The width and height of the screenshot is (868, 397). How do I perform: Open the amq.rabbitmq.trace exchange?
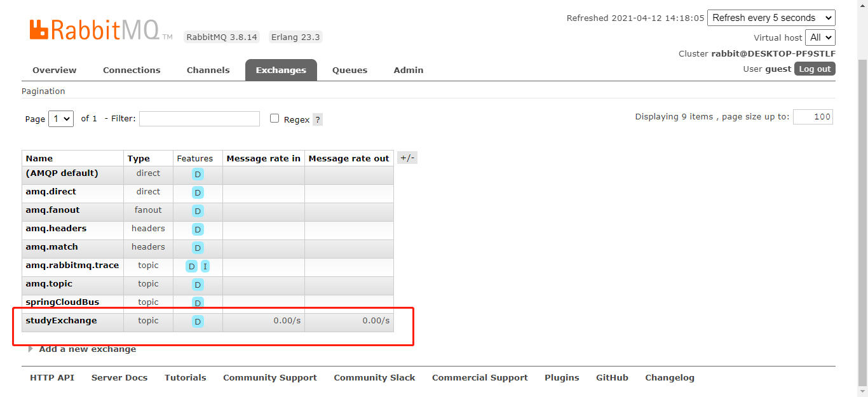click(x=72, y=265)
